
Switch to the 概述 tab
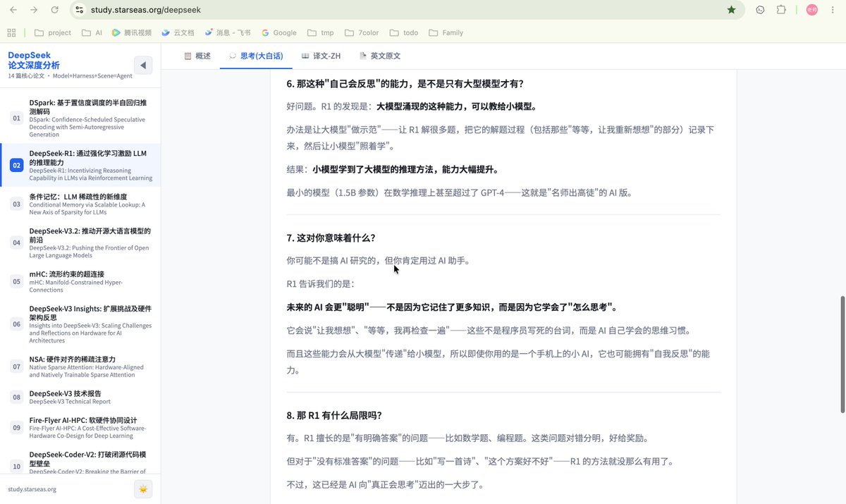(197, 56)
